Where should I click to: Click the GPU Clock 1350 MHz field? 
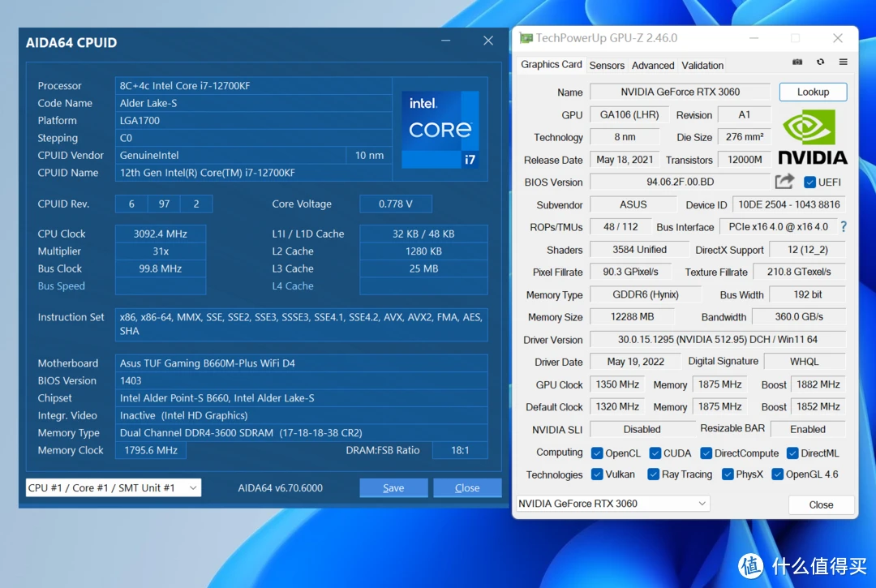point(616,384)
